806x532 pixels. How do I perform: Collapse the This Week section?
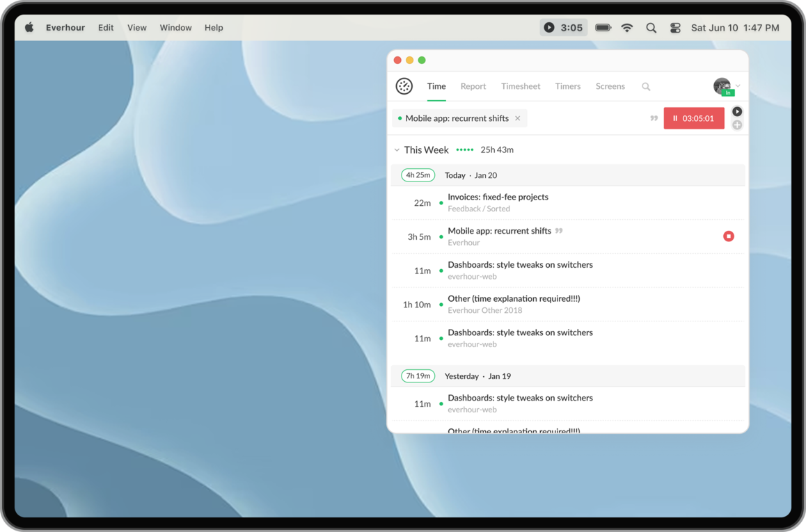click(397, 149)
